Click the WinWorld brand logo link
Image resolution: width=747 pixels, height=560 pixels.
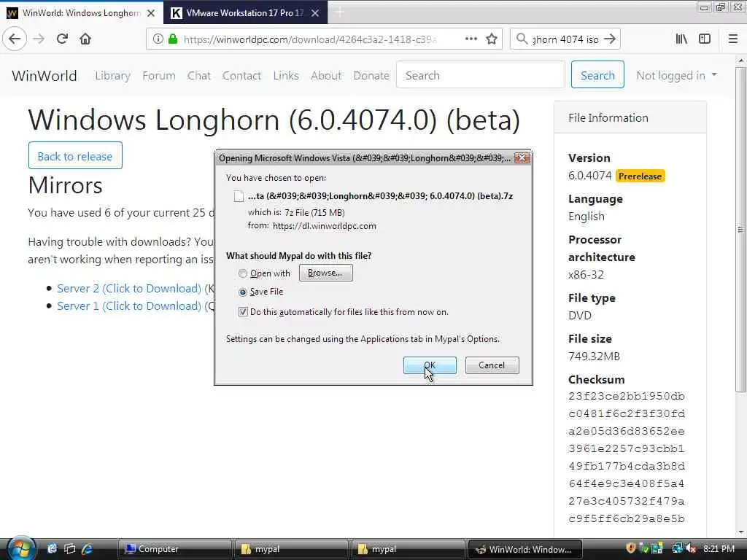coord(44,75)
